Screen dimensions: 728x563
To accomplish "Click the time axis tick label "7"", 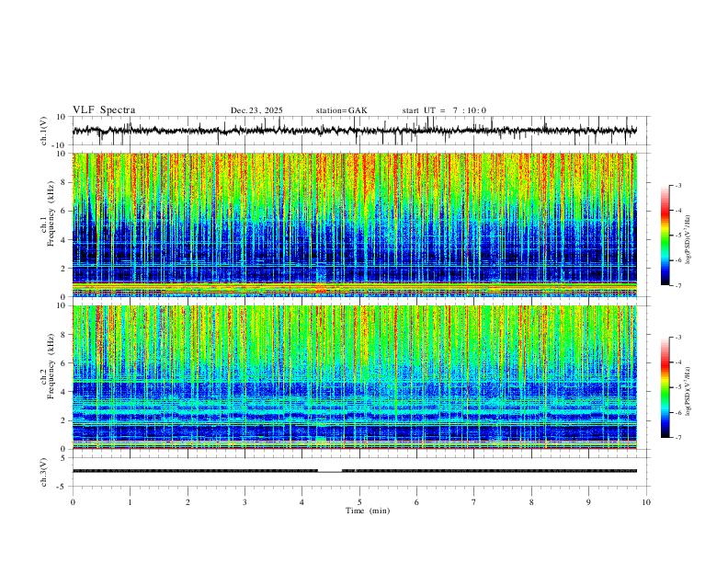I will click(x=473, y=502).
